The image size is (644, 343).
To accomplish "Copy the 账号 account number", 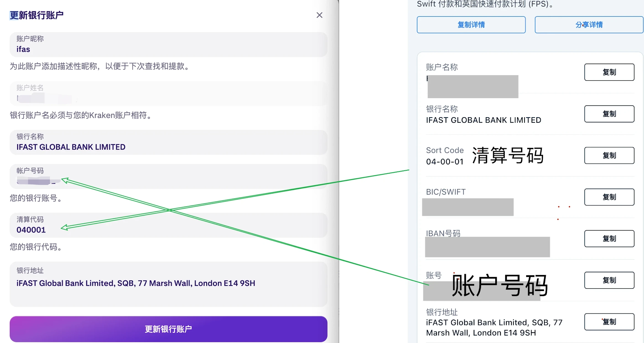I will coord(609,280).
